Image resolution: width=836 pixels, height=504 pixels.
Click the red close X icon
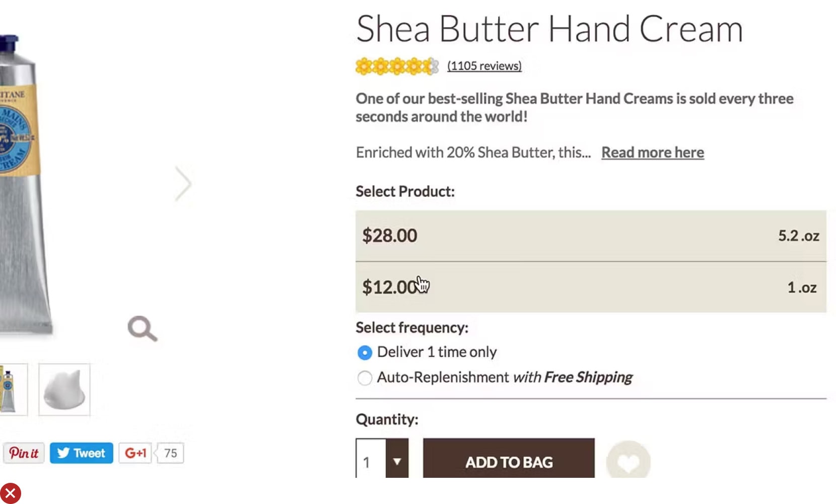[10, 493]
